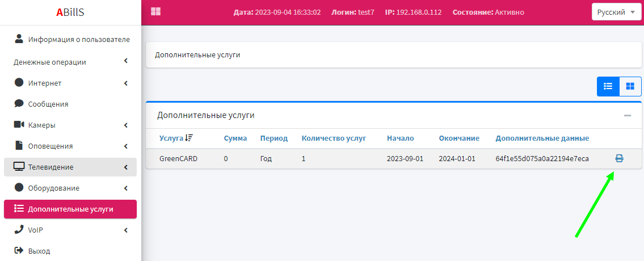The image size is (644, 261).
Task: Click the login name test7 in header
Action: (x=366, y=12)
